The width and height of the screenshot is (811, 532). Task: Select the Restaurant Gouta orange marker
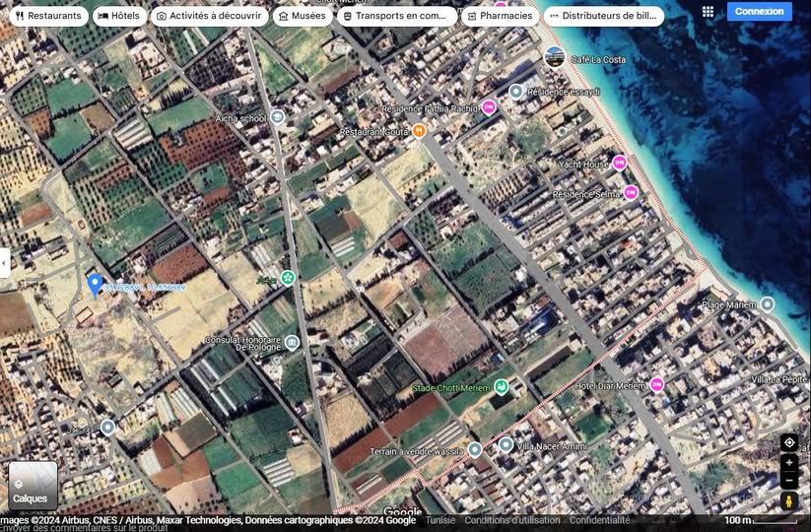(x=419, y=131)
